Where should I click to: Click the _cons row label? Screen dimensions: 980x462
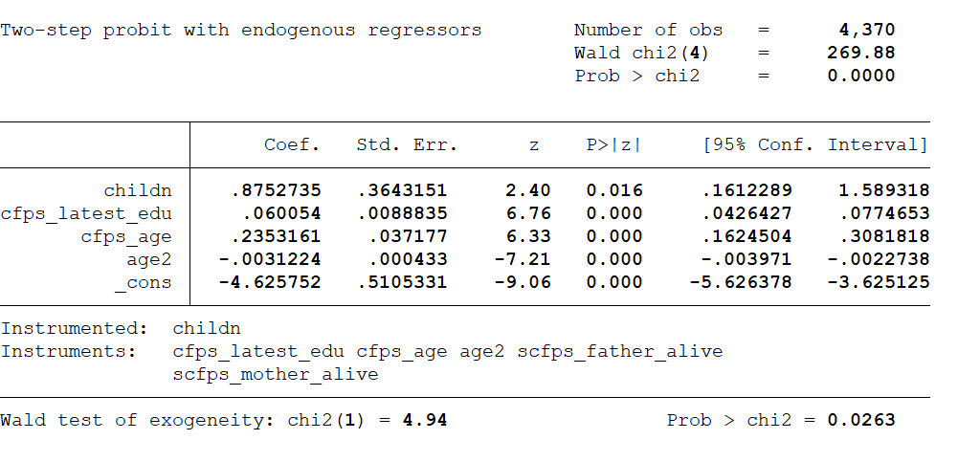(144, 282)
